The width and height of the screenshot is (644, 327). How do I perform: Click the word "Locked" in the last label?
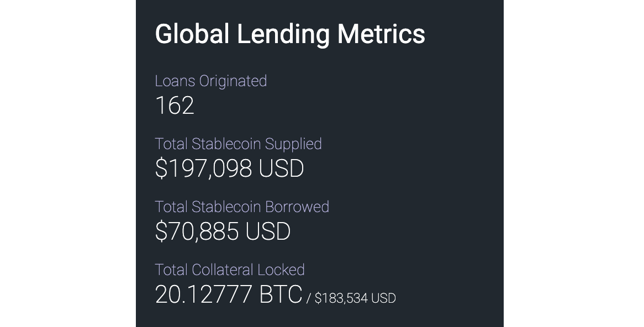pyautogui.click(x=286, y=270)
